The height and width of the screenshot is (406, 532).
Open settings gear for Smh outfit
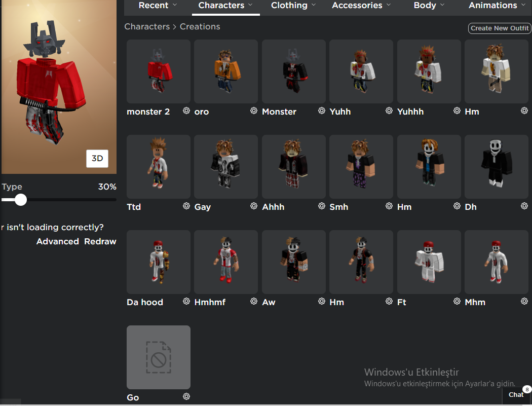tap(389, 206)
